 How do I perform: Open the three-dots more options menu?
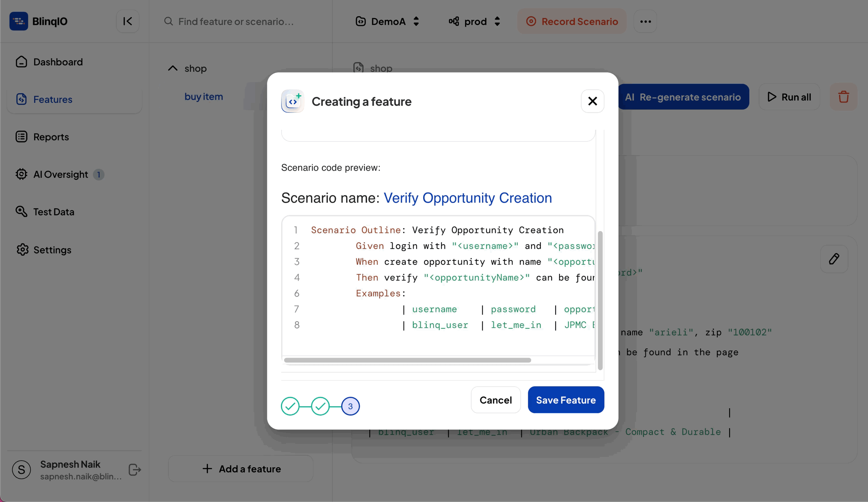[645, 21]
